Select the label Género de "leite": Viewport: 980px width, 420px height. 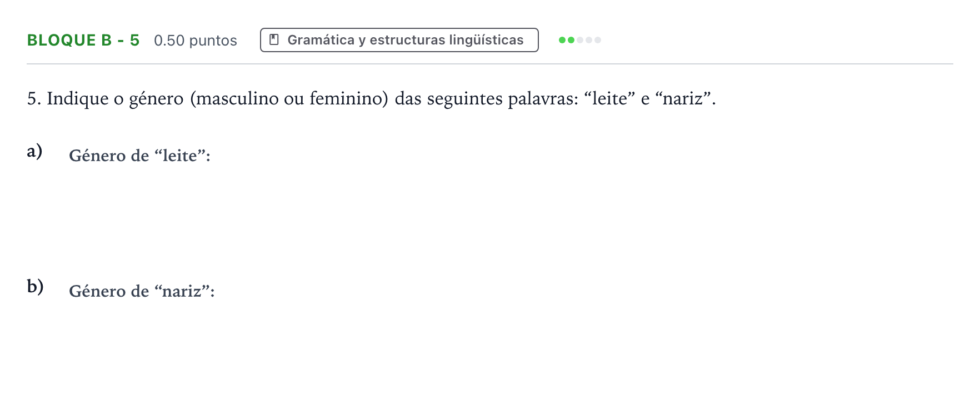coord(140,156)
